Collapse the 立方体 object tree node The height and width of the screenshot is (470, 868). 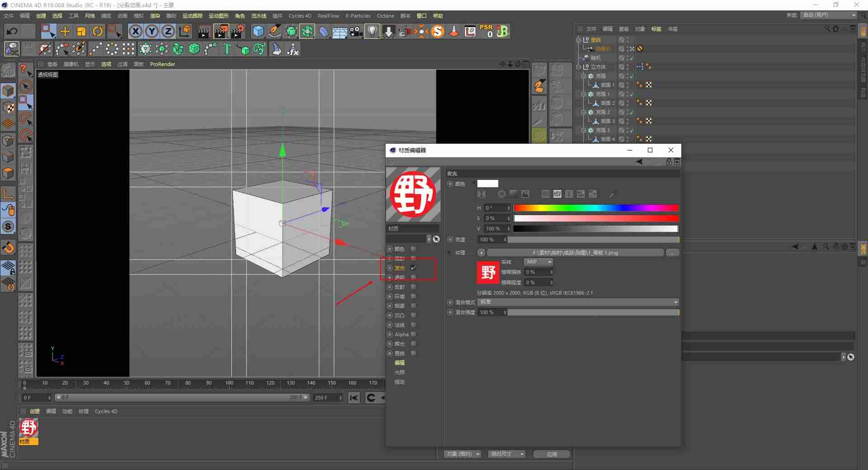tap(578, 67)
